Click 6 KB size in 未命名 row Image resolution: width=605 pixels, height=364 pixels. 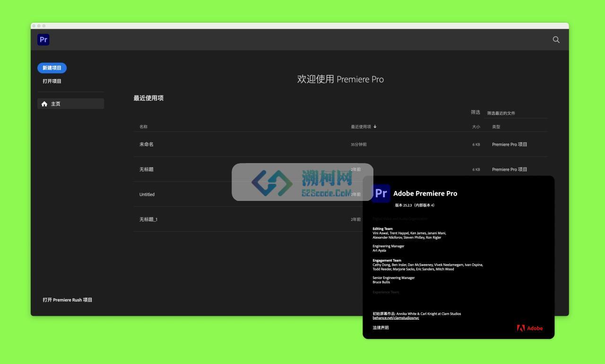point(476,145)
